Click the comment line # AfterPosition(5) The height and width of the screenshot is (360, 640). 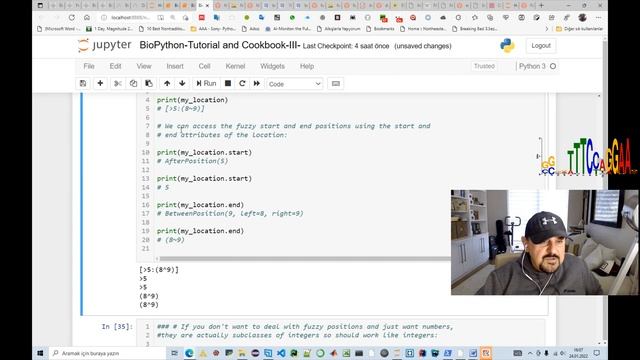[x=192, y=161]
